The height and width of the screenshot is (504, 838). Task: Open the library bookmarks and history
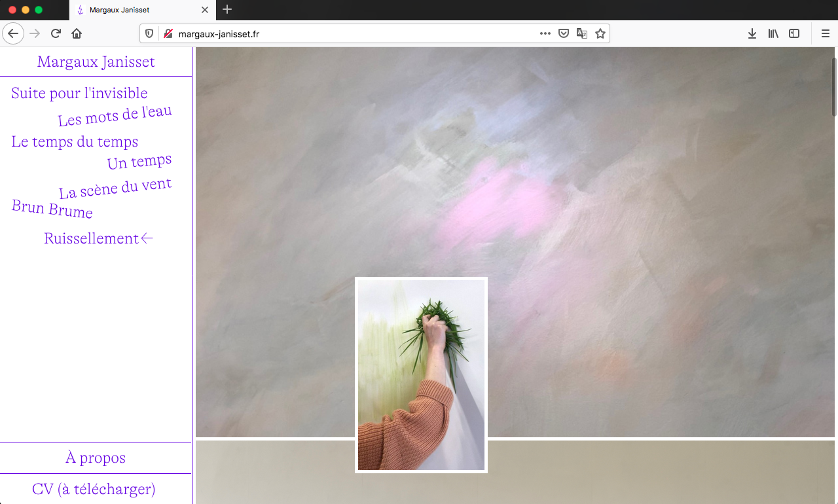coord(773,33)
